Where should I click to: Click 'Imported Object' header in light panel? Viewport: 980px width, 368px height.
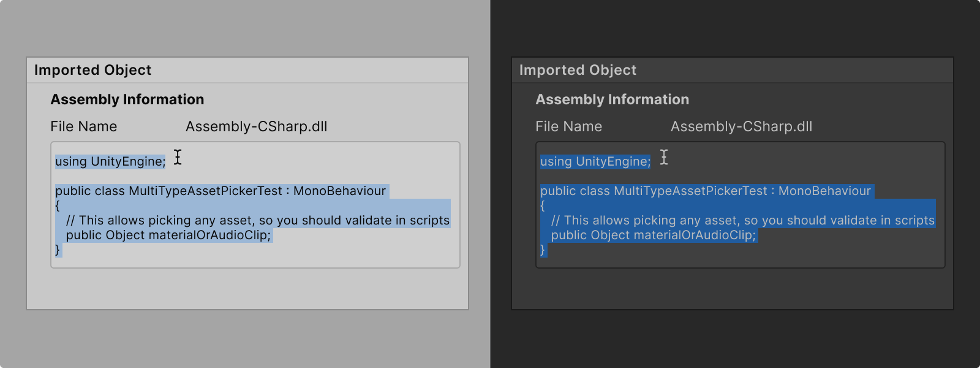tap(92, 70)
